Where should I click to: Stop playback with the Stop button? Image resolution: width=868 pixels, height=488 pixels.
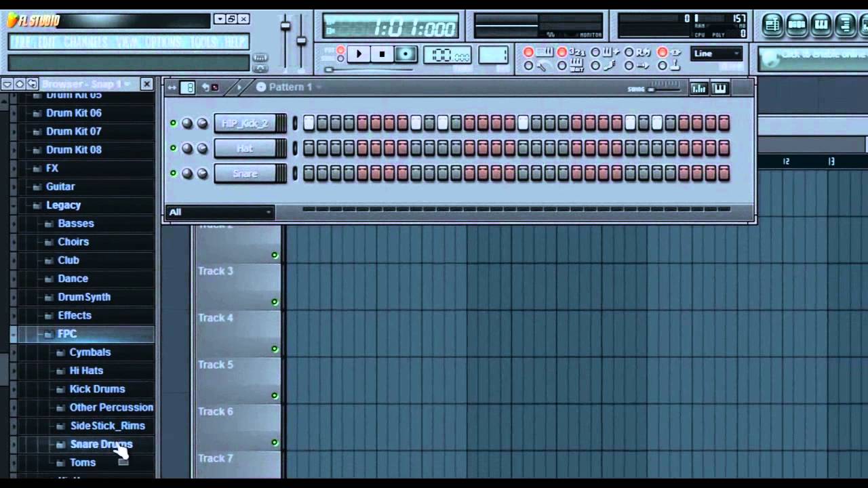pos(382,54)
